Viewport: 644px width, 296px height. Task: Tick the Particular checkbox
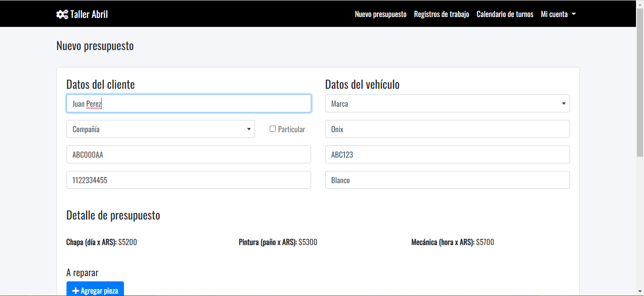[x=272, y=129]
